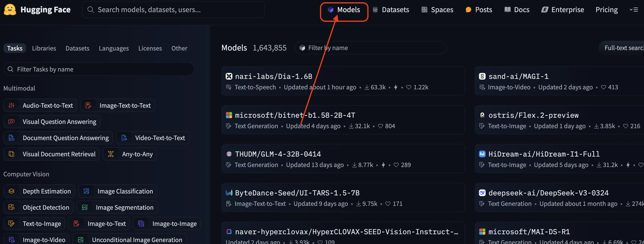644x244 pixels.
Task: Click the ostris avatar icon
Action: (x=482, y=115)
